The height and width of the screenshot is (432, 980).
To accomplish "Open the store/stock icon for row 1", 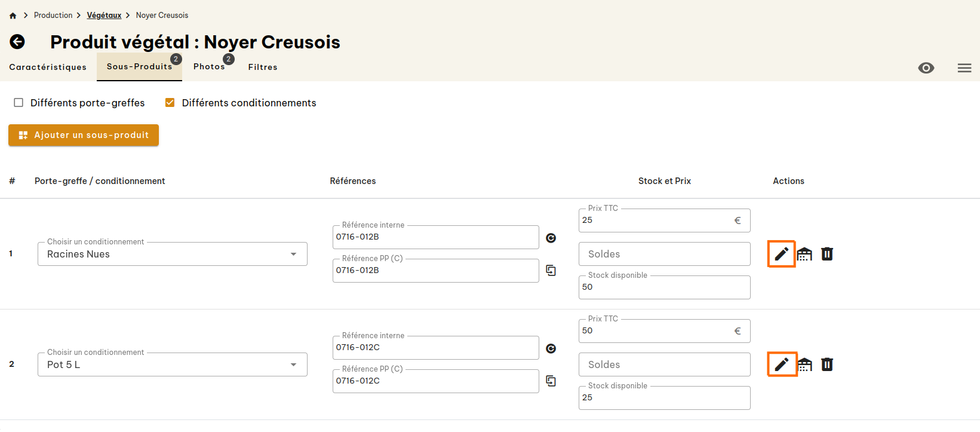I will tap(804, 253).
